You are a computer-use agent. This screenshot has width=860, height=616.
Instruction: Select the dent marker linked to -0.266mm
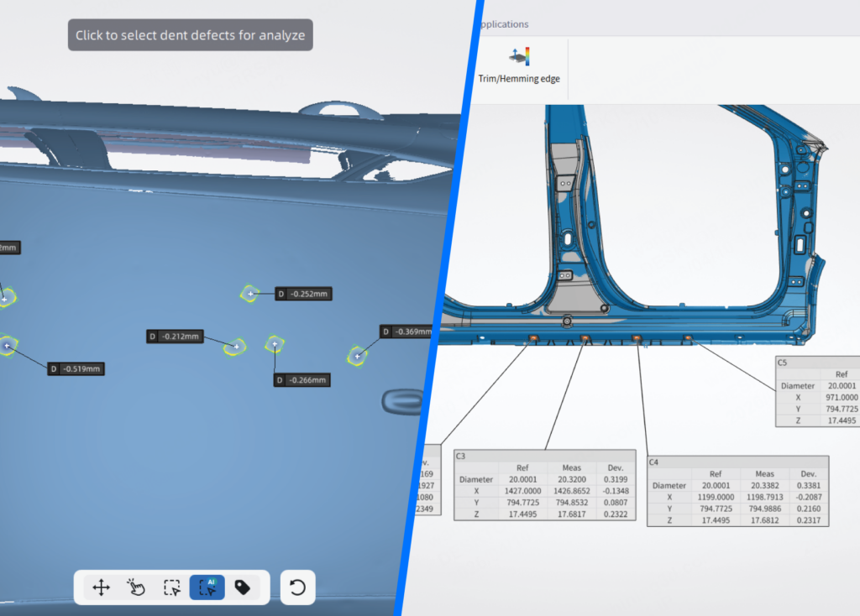click(x=275, y=344)
